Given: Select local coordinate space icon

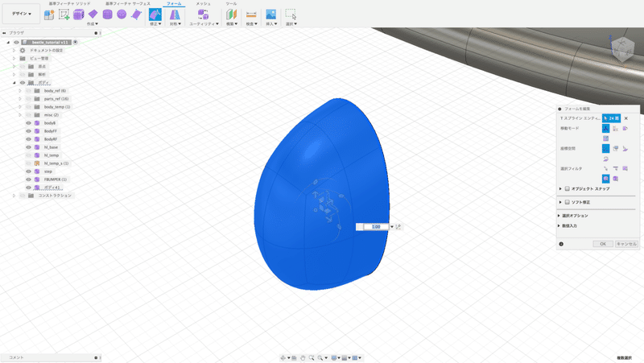Looking at the screenshot, I should [625, 148].
